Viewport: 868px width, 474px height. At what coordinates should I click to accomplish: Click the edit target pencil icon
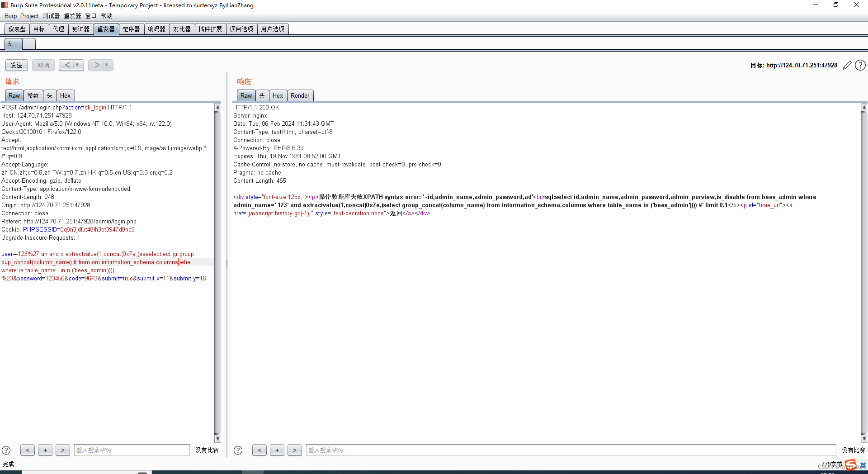tap(847, 65)
